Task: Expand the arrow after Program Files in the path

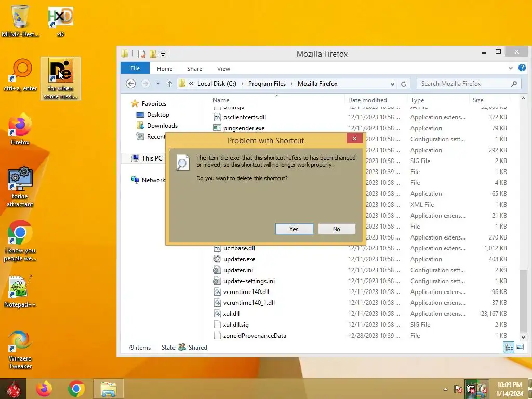Action: coord(292,84)
